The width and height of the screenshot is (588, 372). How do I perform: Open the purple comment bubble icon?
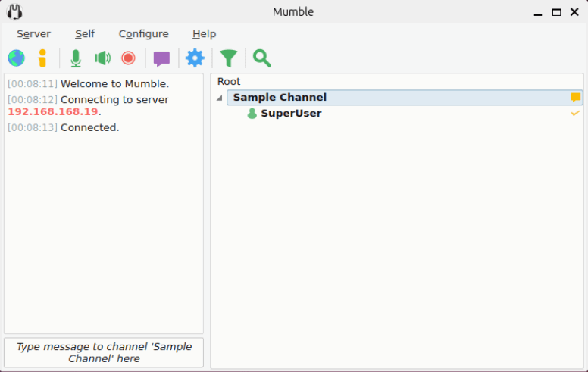[x=161, y=59]
